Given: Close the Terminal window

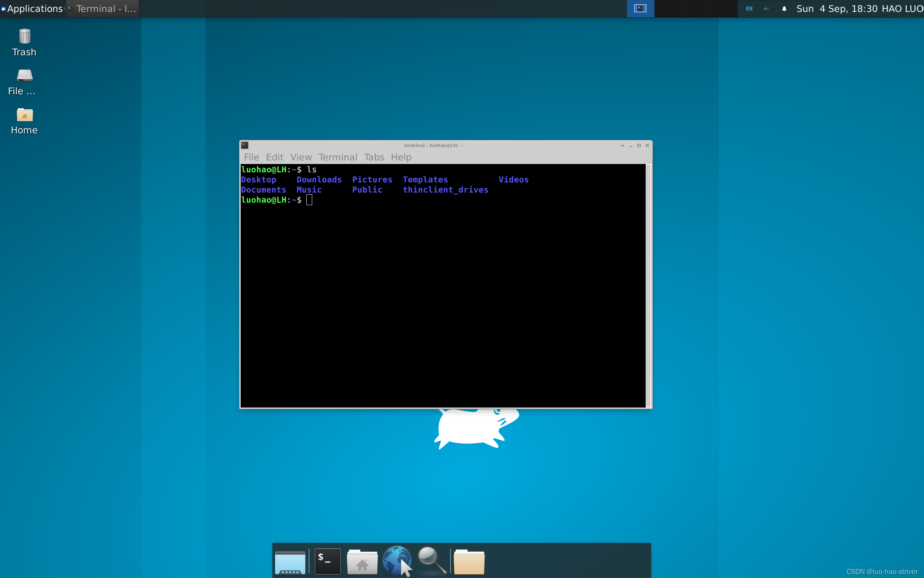Looking at the screenshot, I should [647, 145].
